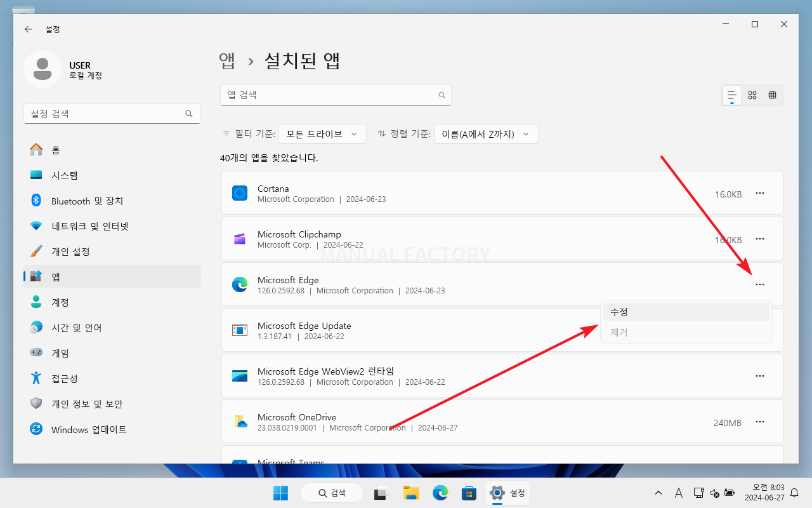Image resolution: width=812 pixels, height=508 pixels.
Task: Open the notification bell in the tray
Action: coord(794,493)
